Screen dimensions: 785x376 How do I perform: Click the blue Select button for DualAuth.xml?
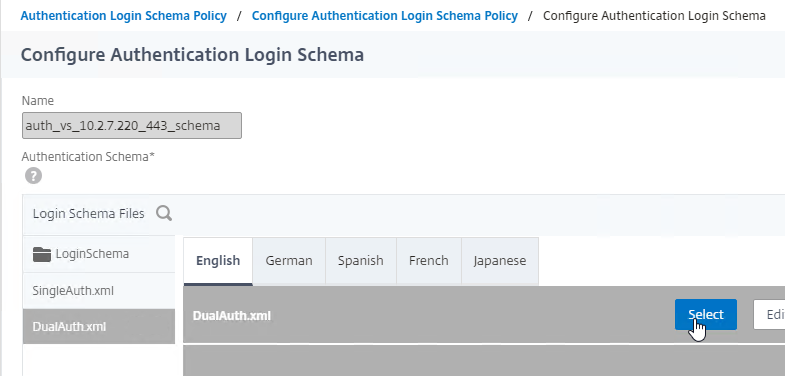705,314
